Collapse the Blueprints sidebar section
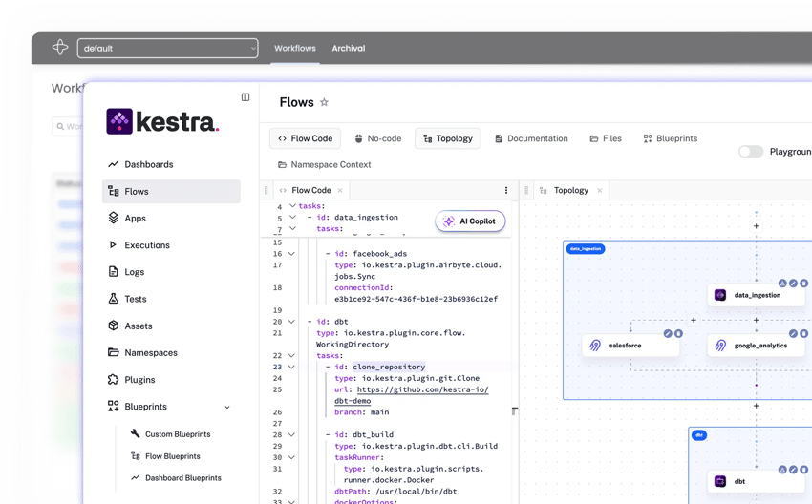 tap(227, 407)
